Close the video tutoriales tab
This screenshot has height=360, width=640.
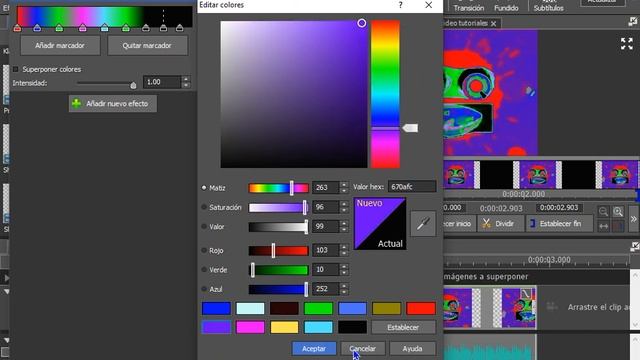click(x=493, y=24)
